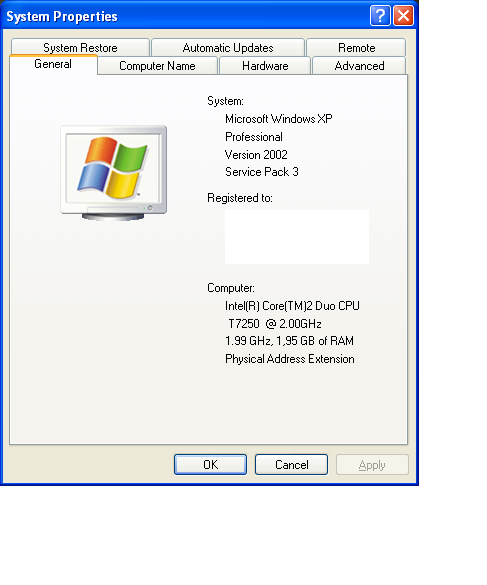Click the 'Physical Address Extension' text
The height and width of the screenshot is (585, 487).
(x=290, y=359)
